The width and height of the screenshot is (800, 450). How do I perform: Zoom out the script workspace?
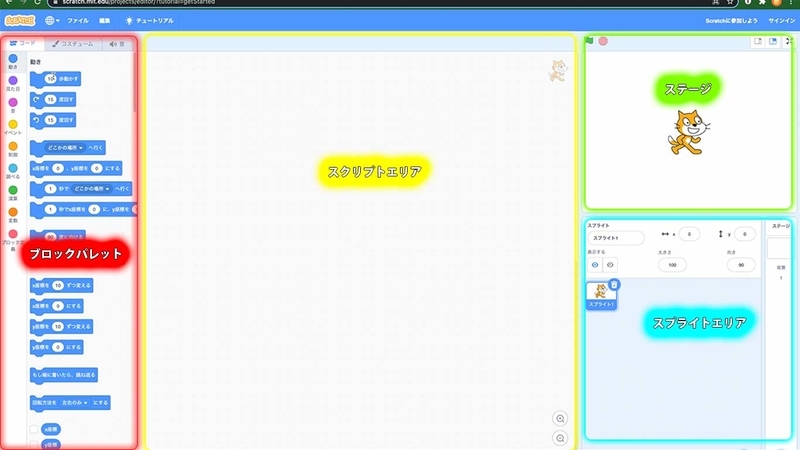coord(560,438)
